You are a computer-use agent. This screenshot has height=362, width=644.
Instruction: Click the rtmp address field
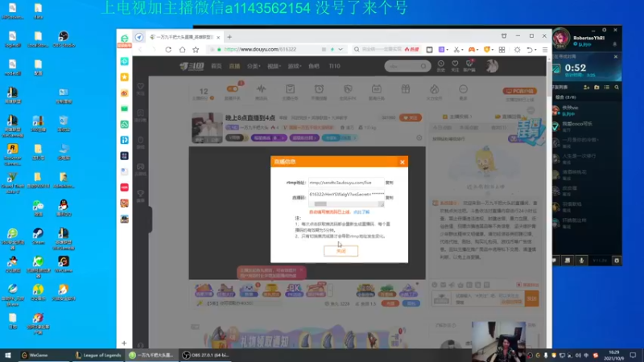point(346,183)
